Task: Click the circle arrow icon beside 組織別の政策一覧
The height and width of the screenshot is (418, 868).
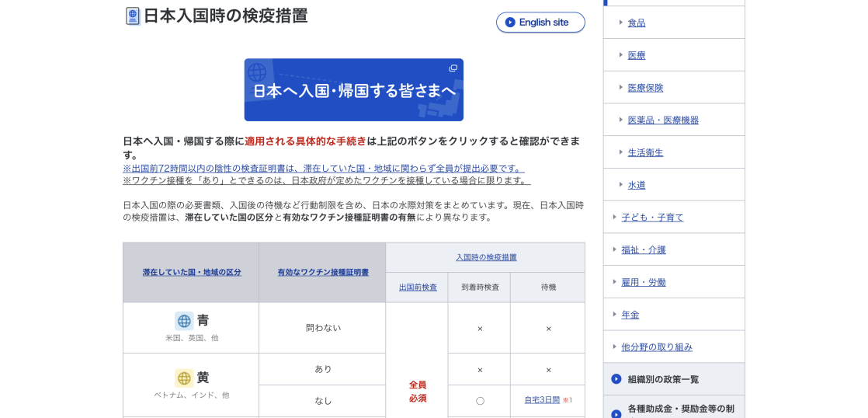Action: coord(616,379)
